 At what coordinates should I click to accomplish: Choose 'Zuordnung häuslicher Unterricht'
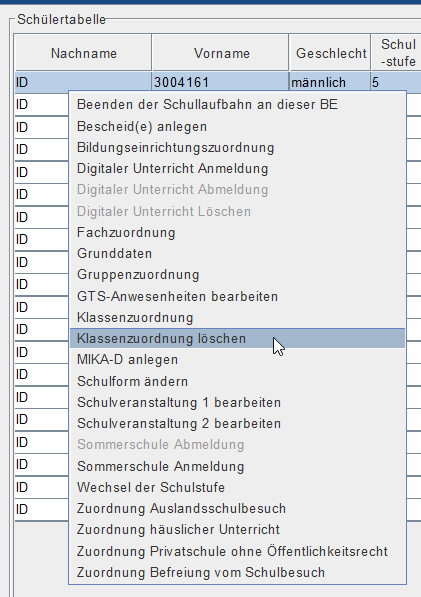tap(237, 530)
